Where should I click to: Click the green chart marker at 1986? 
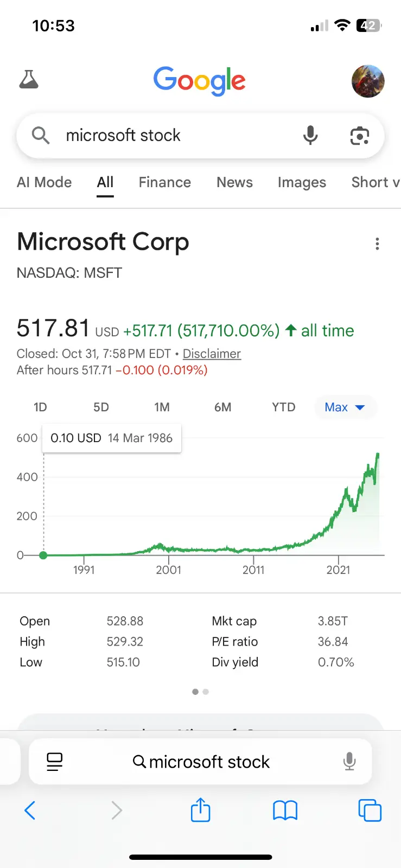(43, 555)
